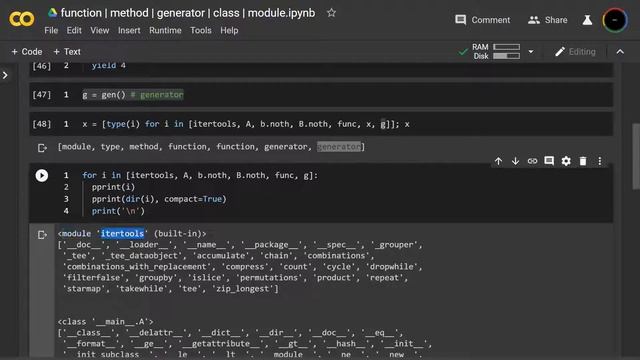Image resolution: width=640 pixels, height=360 pixels.
Task: Open the cell's more actions menu
Action: click(600, 161)
